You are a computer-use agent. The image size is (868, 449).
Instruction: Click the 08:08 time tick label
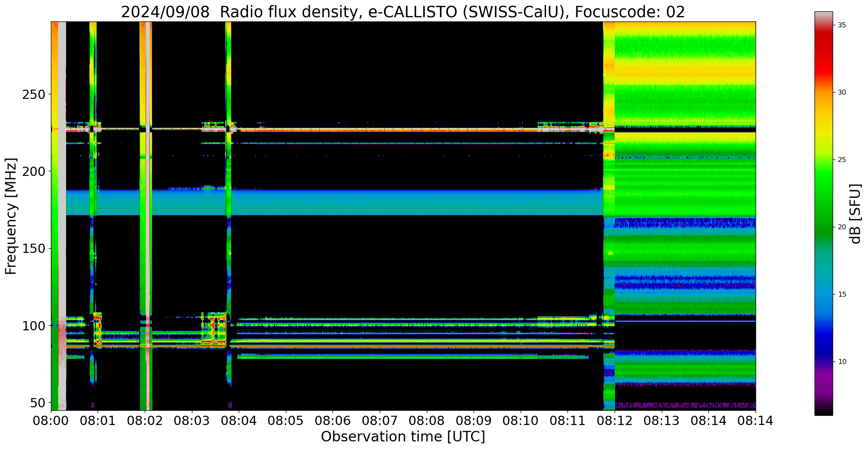tap(427, 421)
